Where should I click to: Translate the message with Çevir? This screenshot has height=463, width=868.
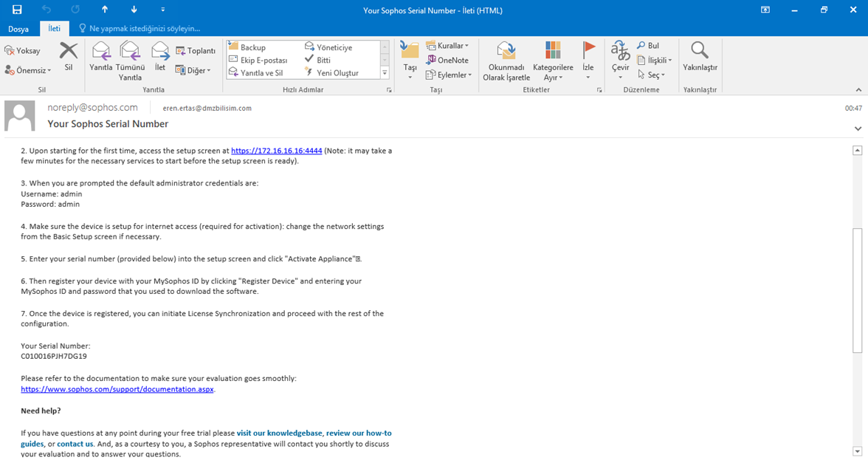[620, 61]
